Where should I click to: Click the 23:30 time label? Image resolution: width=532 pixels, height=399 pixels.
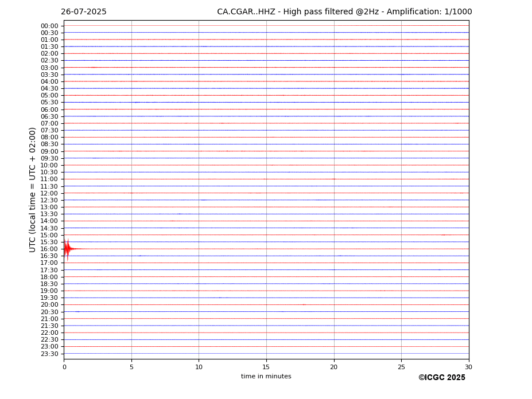(x=49, y=354)
